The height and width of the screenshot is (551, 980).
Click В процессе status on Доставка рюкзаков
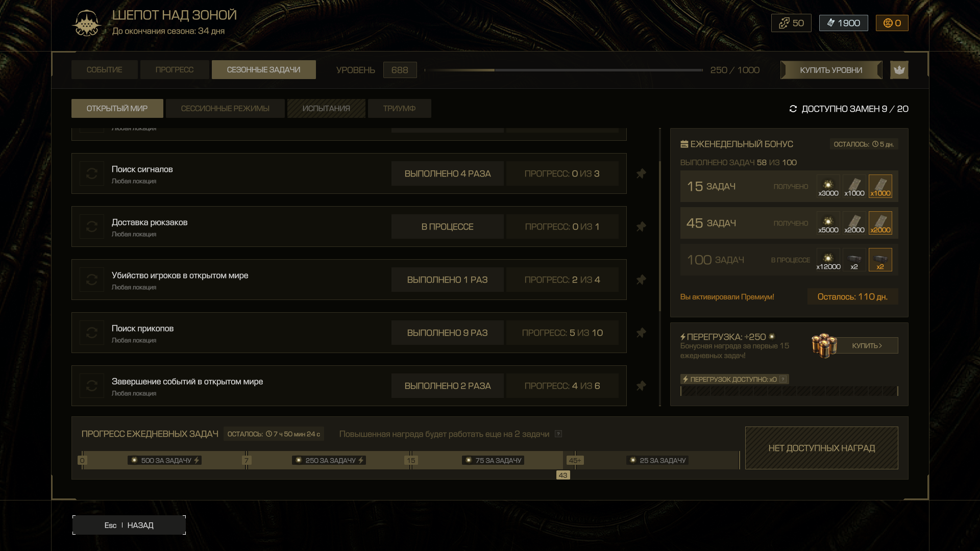click(x=447, y=227)
